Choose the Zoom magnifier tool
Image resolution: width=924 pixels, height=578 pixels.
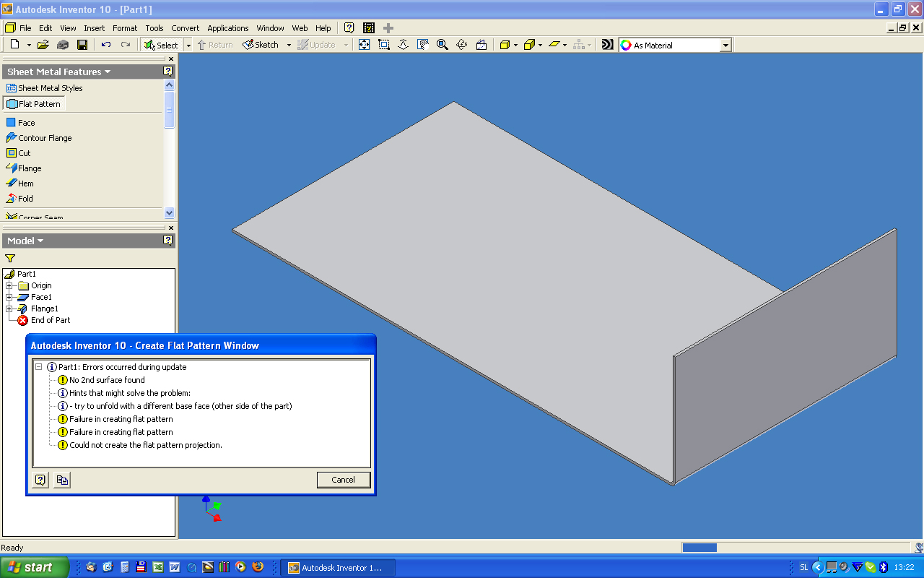(x=442, y=45)
